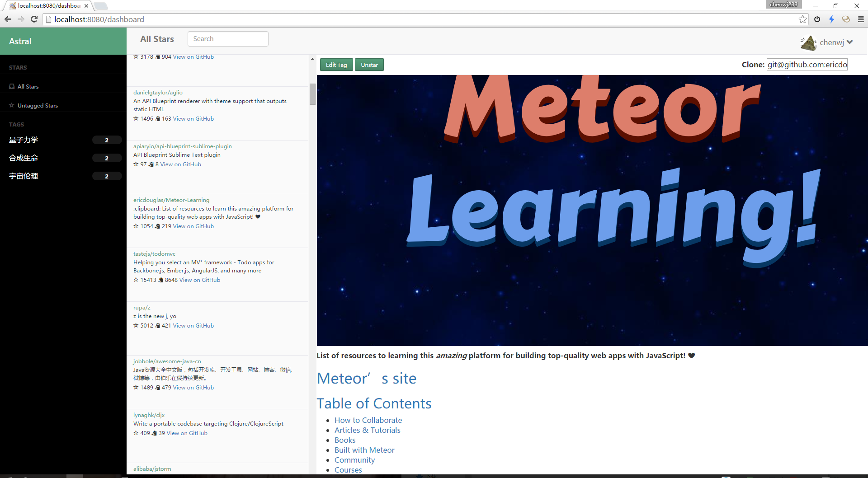Open a new browser tab
This screenshot has height=478, width=868.
coord(101,6)
